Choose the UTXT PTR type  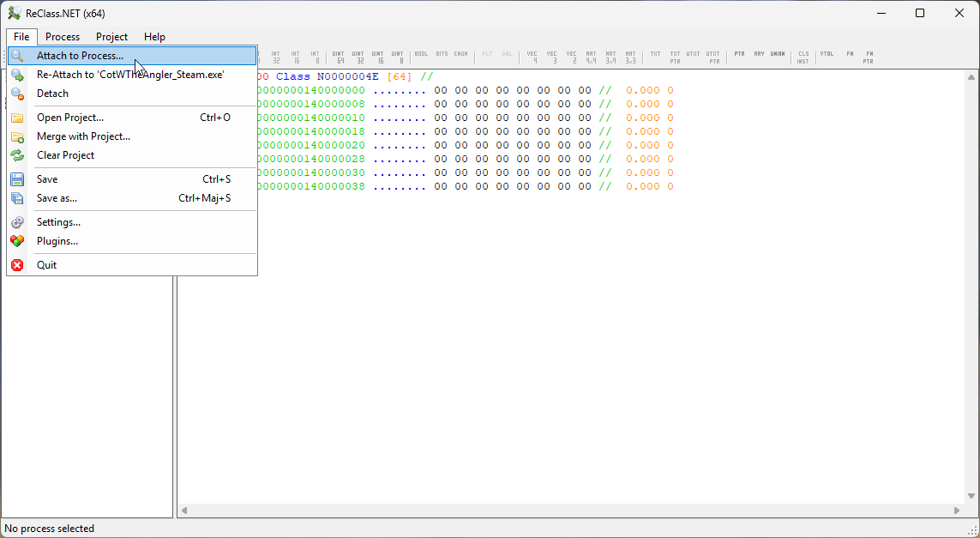click(x=713, y=57)
